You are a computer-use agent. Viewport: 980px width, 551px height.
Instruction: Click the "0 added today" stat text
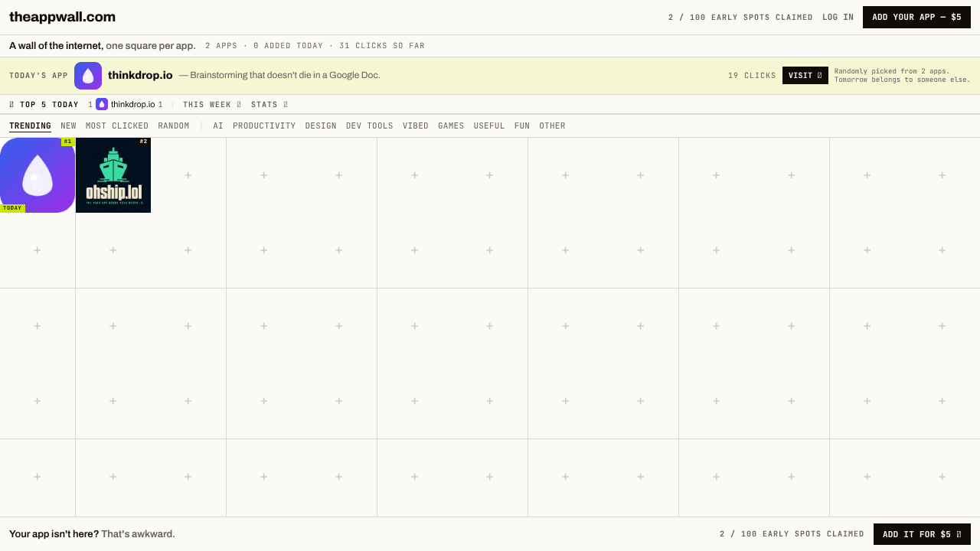(x=288, y=46)
